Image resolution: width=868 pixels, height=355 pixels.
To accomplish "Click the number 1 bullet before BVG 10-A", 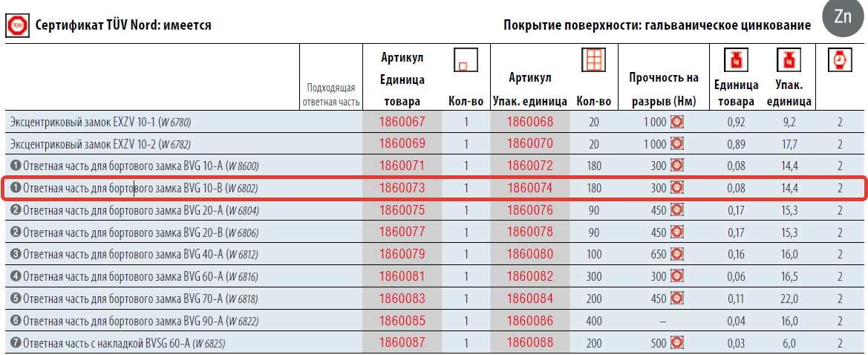I will tap(16, 166).
